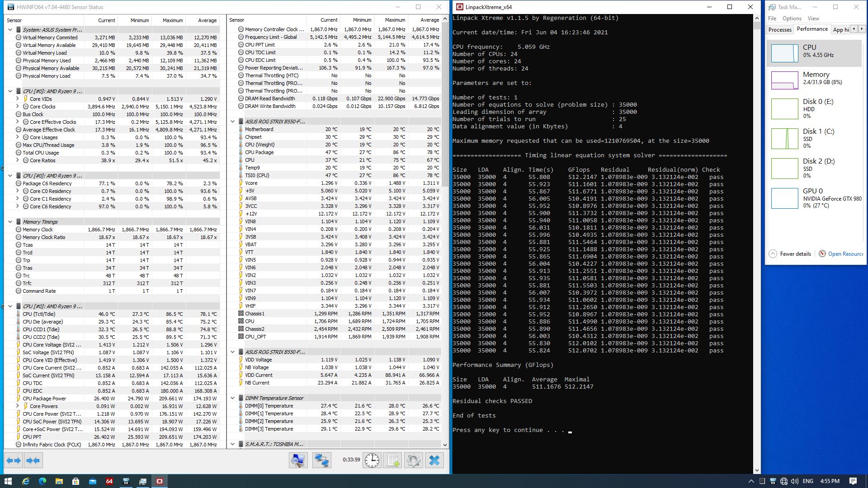
Task: Show hidden system tray icons
Action: click(751, 481)
